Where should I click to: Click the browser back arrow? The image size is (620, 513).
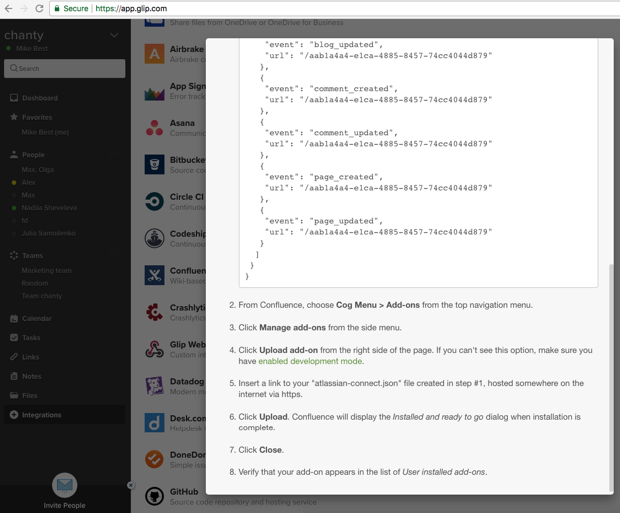[9, 8]
